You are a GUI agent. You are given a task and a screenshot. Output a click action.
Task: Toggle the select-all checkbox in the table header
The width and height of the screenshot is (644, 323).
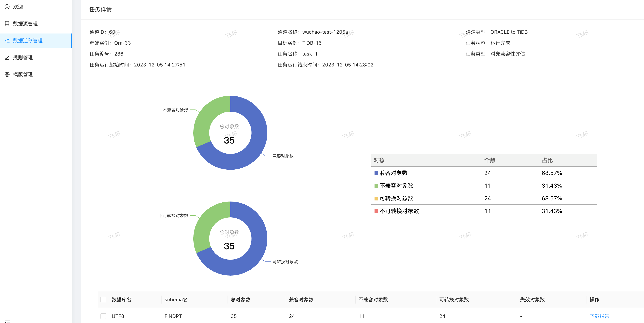pyautogui.click(x=103, y=300)
